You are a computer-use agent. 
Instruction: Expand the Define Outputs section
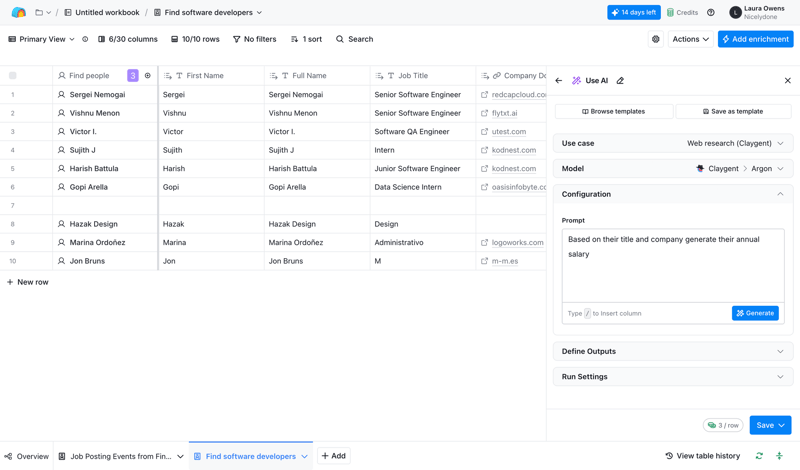tap(673, 351)
